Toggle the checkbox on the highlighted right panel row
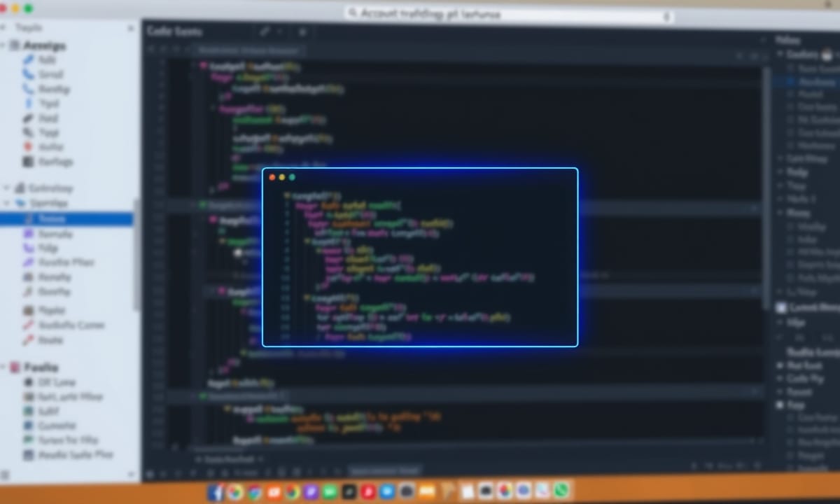The height and width of the screenshot is (504, 840). (x=792, y=82)
